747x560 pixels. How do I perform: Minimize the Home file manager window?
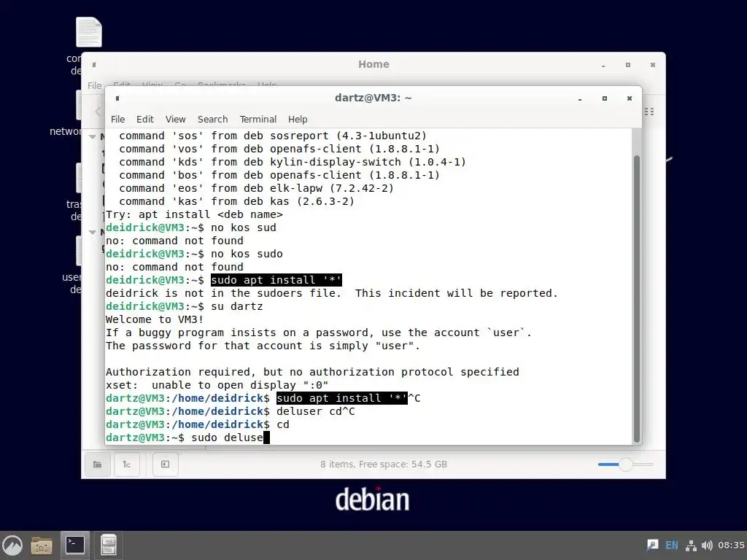[603, 65]
